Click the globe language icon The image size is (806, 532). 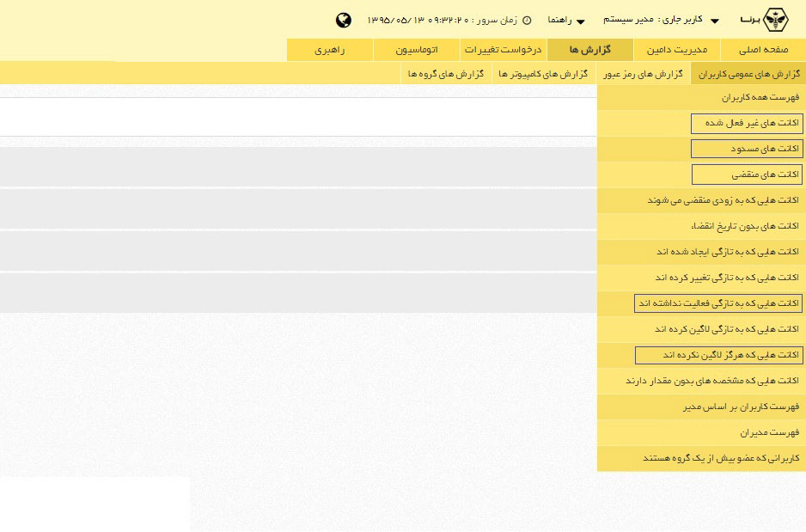(345, 19)
